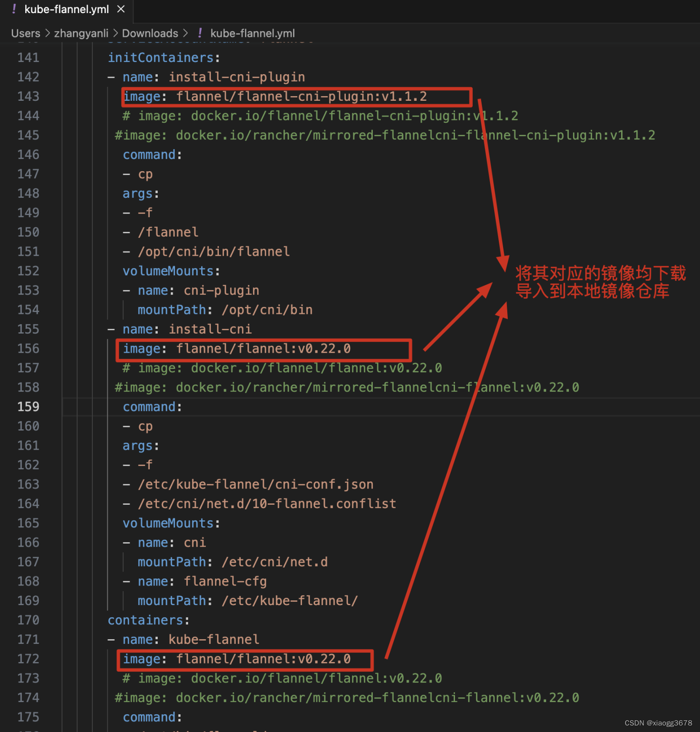This screenshot has width=700, height=732.
Task: Click commented docker.io image on line 173
Action: [282, 678]
